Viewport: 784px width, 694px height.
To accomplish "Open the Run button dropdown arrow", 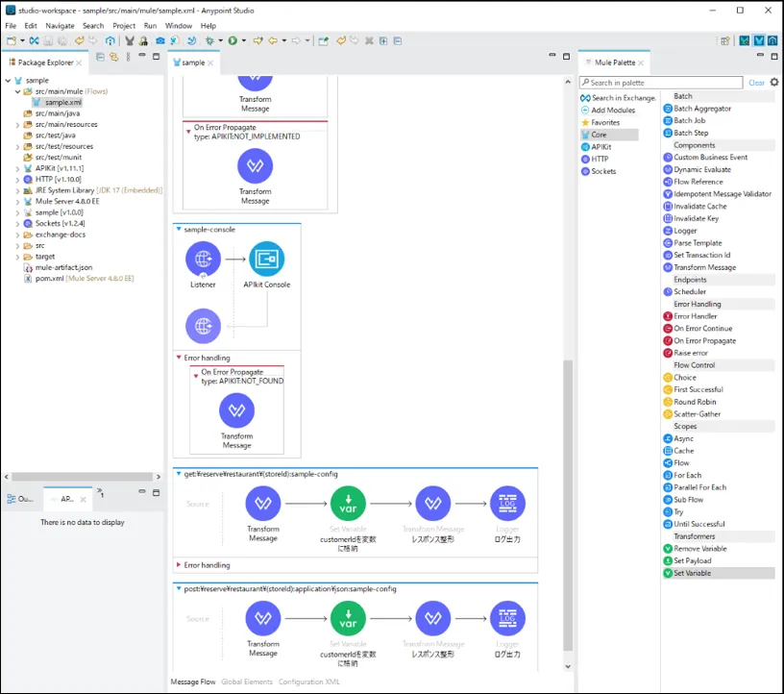I will (x=244, y=41).
